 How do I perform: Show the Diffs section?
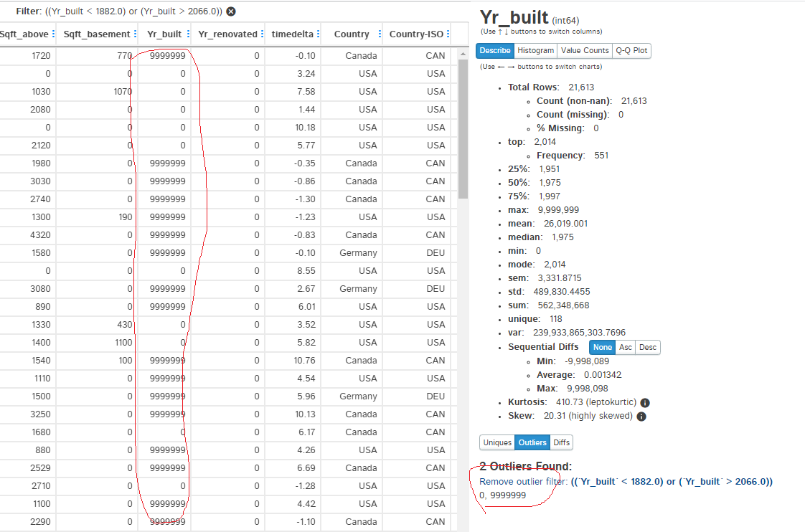pos(561,442)
